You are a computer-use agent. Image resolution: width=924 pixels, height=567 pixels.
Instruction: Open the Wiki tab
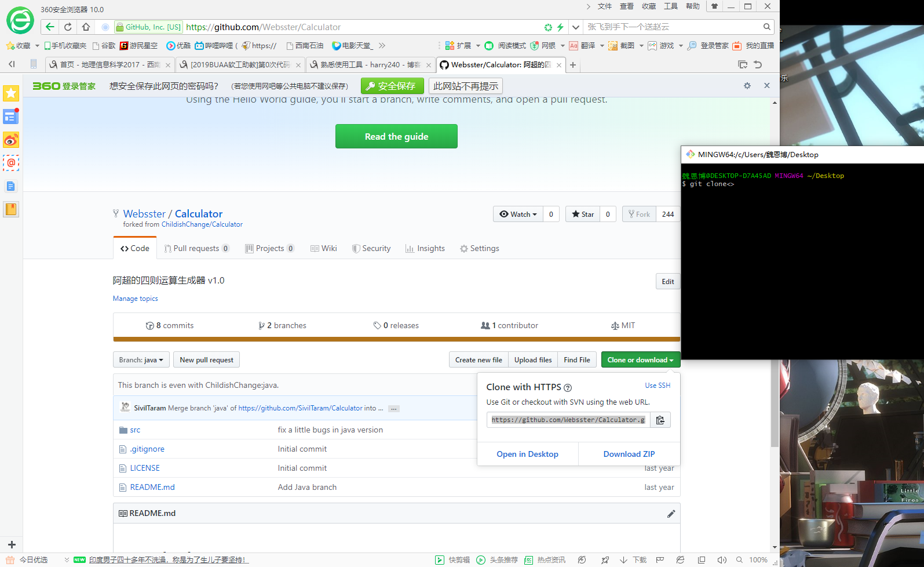tap(324, 248)
